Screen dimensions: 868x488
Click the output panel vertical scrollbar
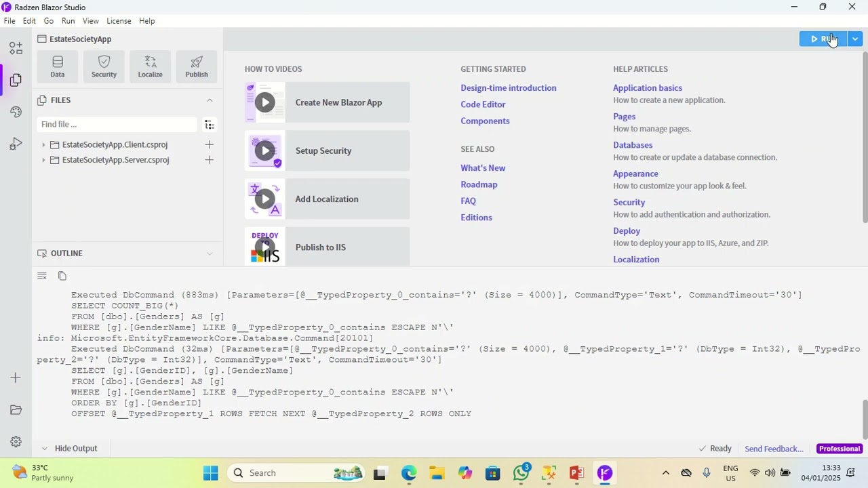[865, 420]
